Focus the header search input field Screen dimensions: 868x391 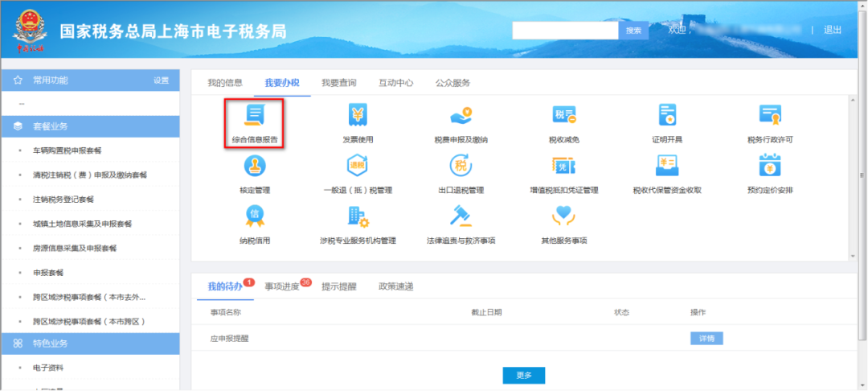point(565,31)
